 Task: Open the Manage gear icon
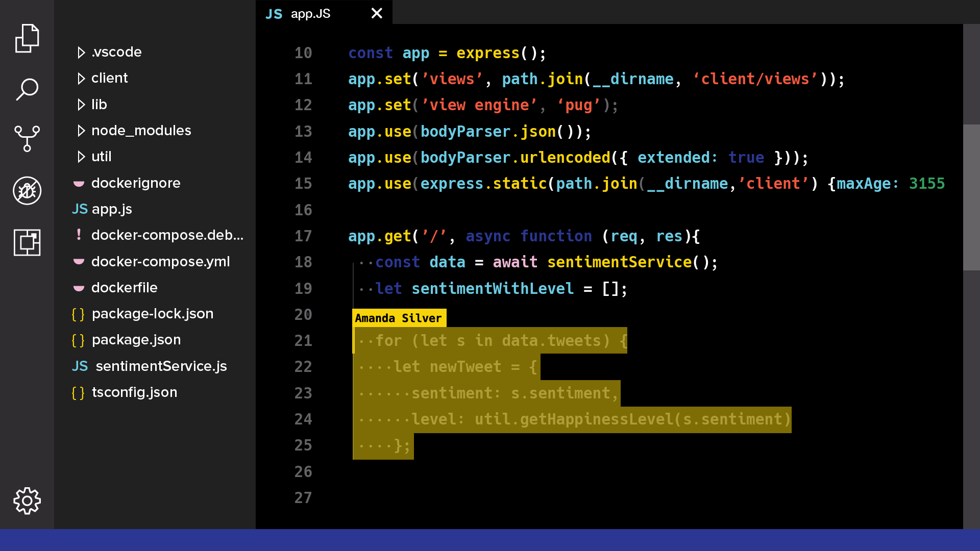pyautogui.click(x=27, y=501)
